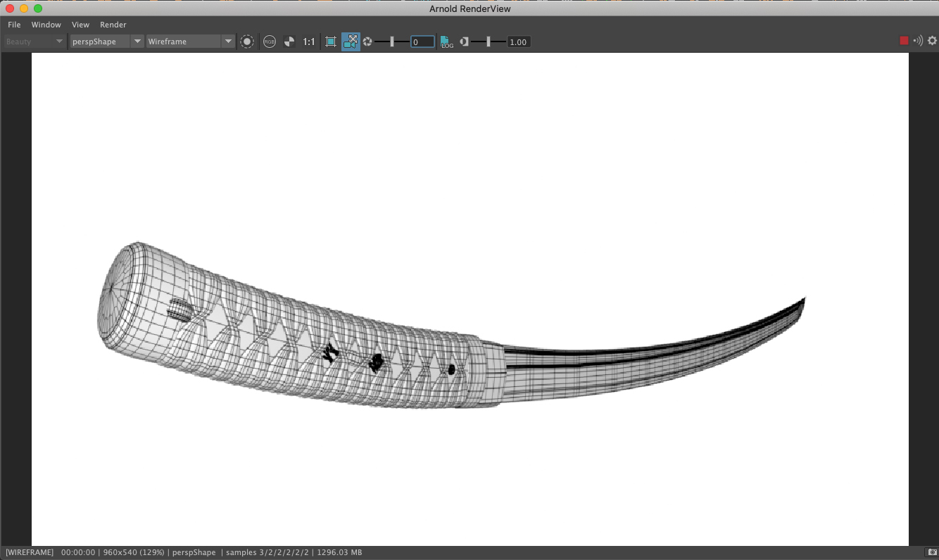Viewport: 939px width, 560px height.
Task: Change Wireframe mode via its dropdown
Action: coord(190,42)
